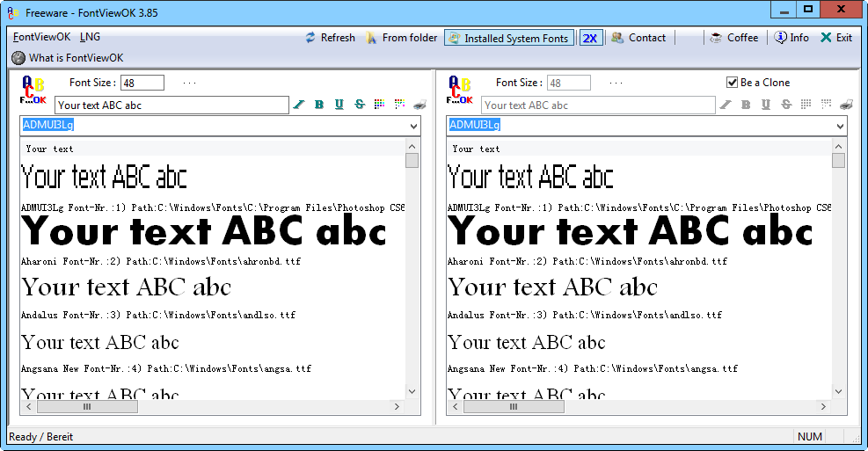Image resolution: width=868 pixels, height=451 pixels.
Task: Click right pane horizontal scroll left arrow
Action: coord(455,407)
